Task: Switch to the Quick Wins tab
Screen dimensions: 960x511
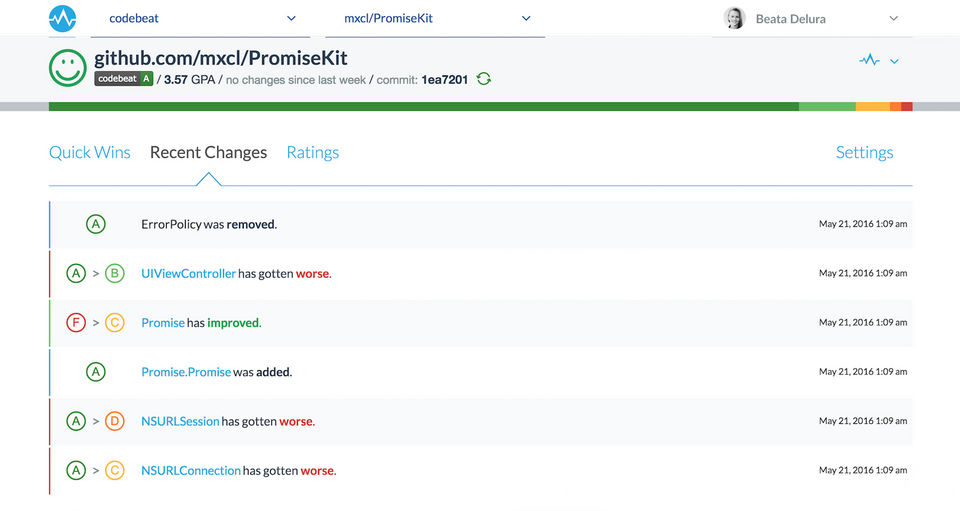Action: (x=90, y=152)
